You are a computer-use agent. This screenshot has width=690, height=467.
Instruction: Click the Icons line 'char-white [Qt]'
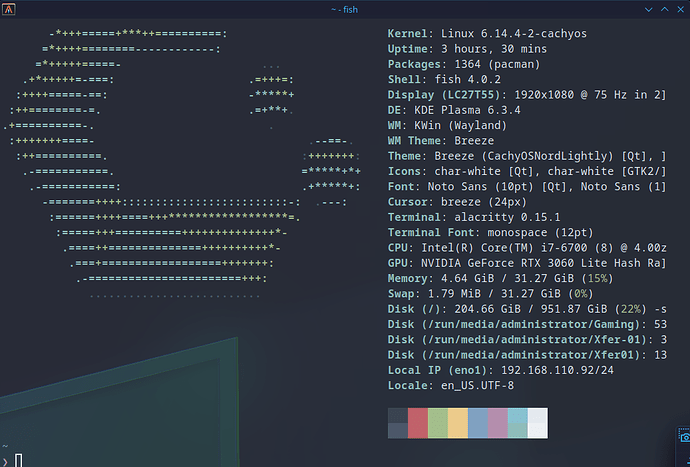484,172
